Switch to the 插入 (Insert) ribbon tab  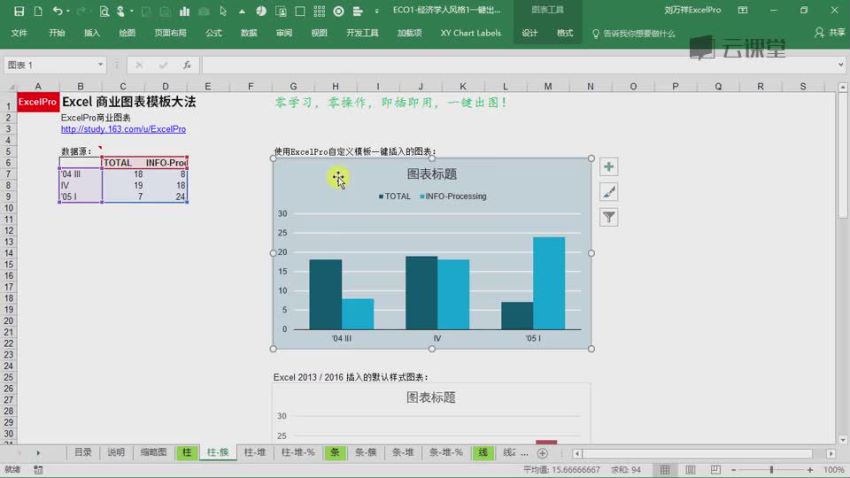pyautogui.click(x=92, y=33)
